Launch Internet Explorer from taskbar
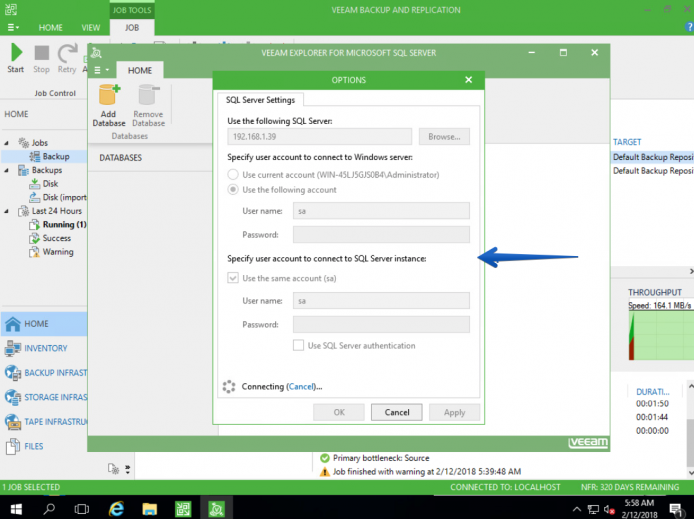The height and width of the screenshot is (519, 694). 116,509
